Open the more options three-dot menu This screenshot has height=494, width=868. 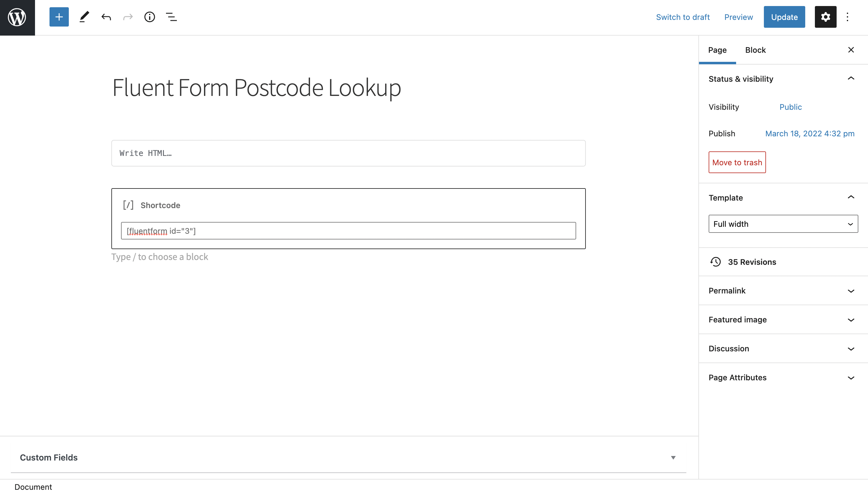(847, 17)
